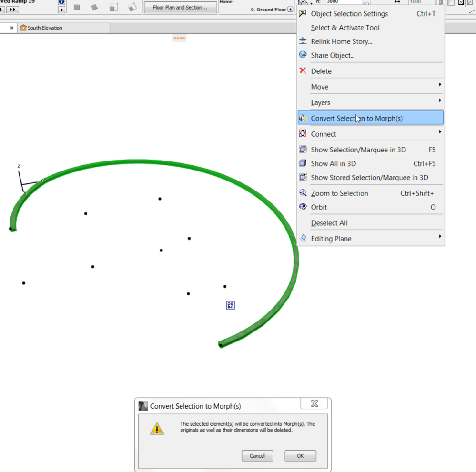Screen dimensions: 476x472
Task: Edit the width field showing 1000
Action: (421, 2)
